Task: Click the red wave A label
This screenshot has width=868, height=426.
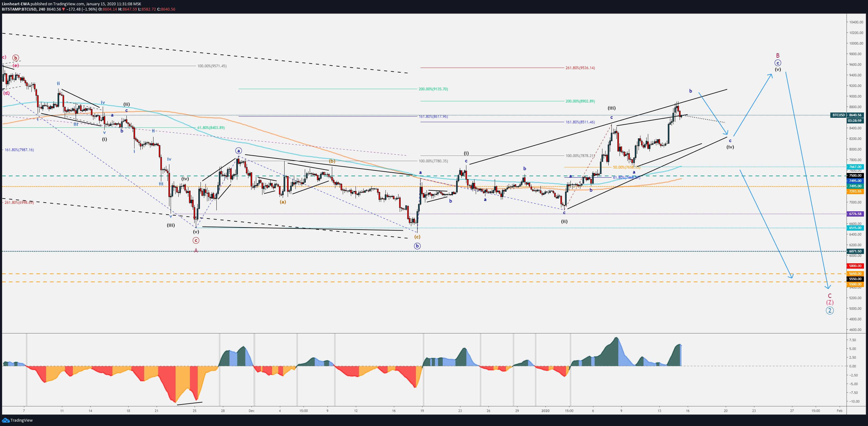Action: point(196,251)
